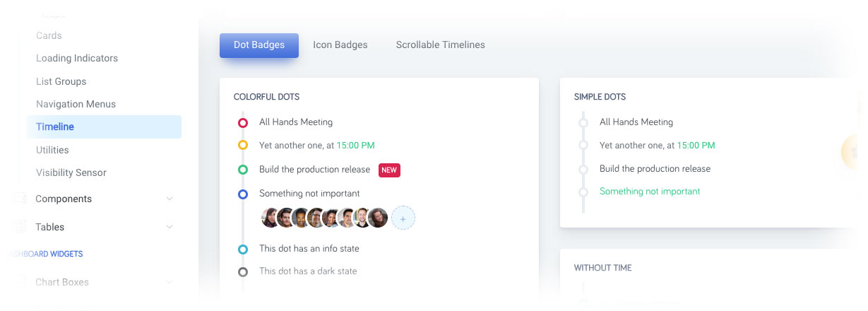Click green Something not important in Simple Dots
Screen dimensions: 868x311
650,192
